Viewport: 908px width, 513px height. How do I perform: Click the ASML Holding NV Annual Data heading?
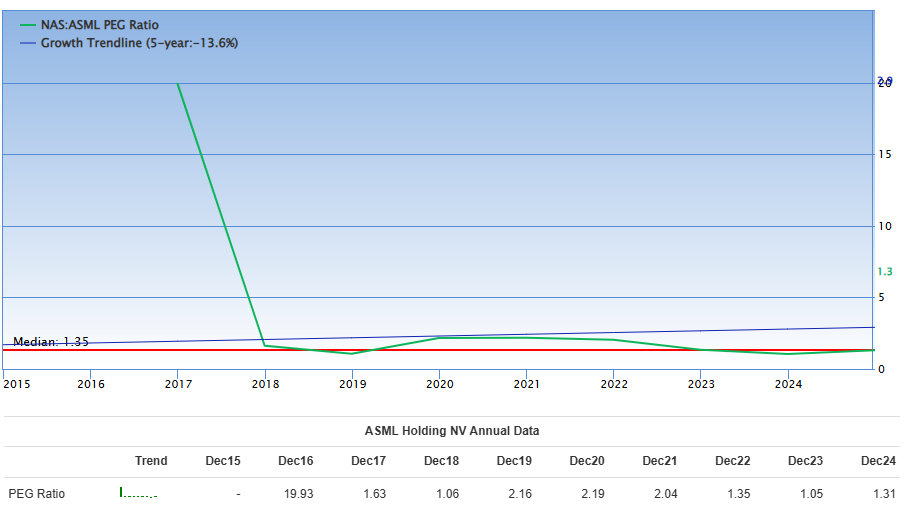click(452, 431)
